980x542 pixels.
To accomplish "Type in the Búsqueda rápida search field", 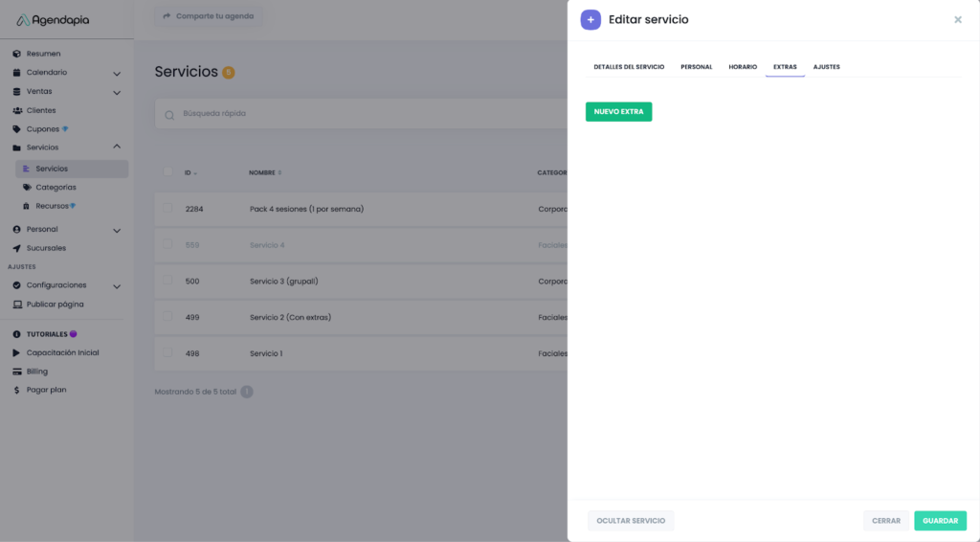I will (x=364, y=114).
